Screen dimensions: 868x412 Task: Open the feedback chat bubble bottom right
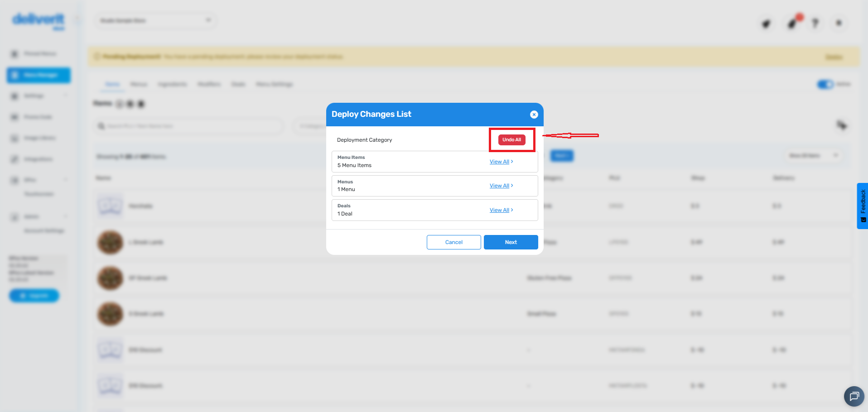click(854, 397)
